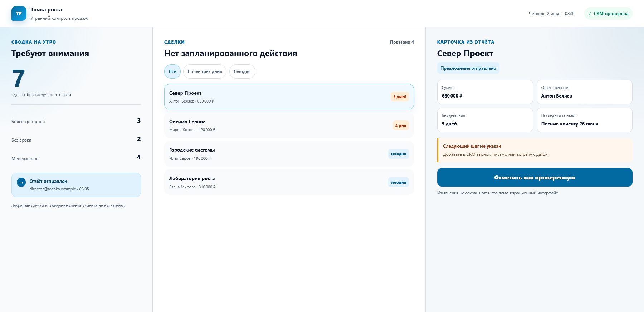Click the TP logo icon
The height and width of the screenshot is (312, 644).
19,14
